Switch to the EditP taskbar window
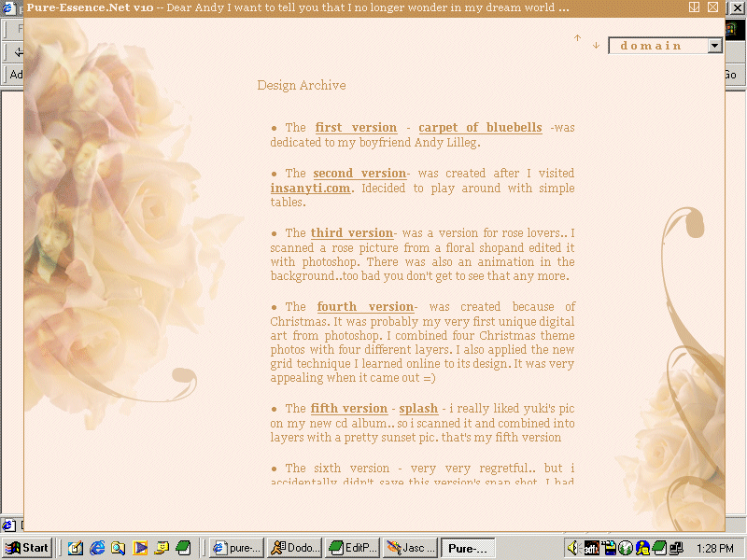The width and height of the screenshot is (747, 560). (352, 548)
